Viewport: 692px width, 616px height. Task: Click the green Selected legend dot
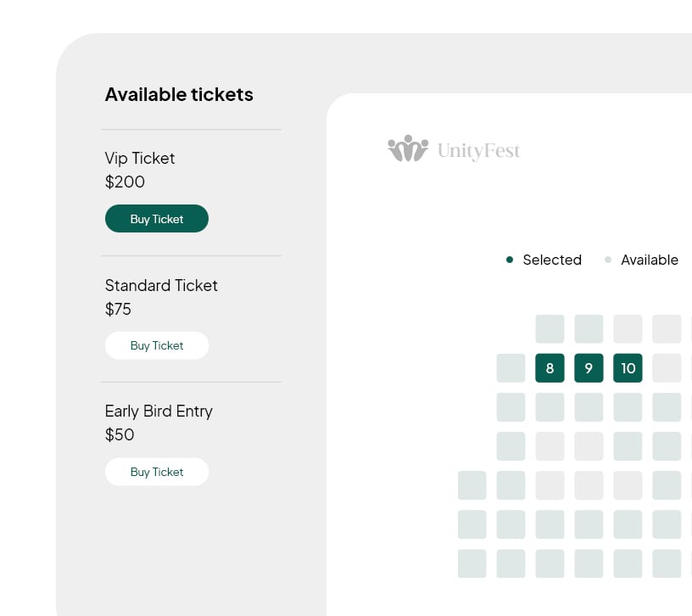click(510, 260)
